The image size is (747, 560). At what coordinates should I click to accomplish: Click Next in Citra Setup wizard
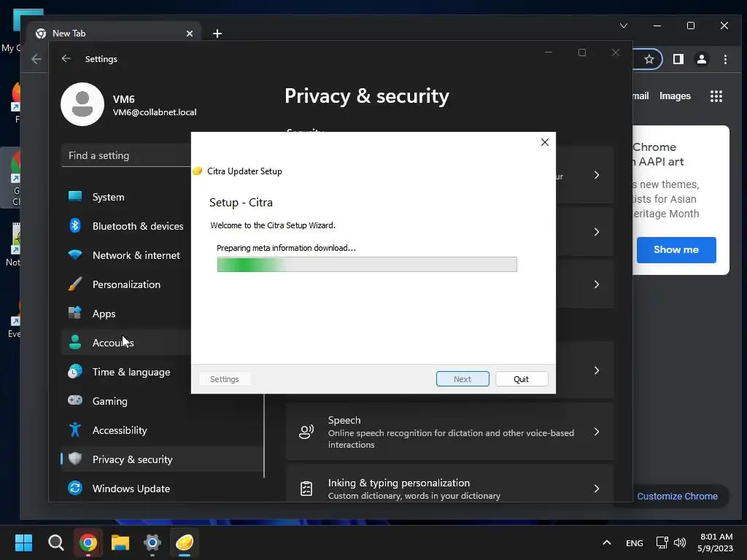click(x=462, y=379)
